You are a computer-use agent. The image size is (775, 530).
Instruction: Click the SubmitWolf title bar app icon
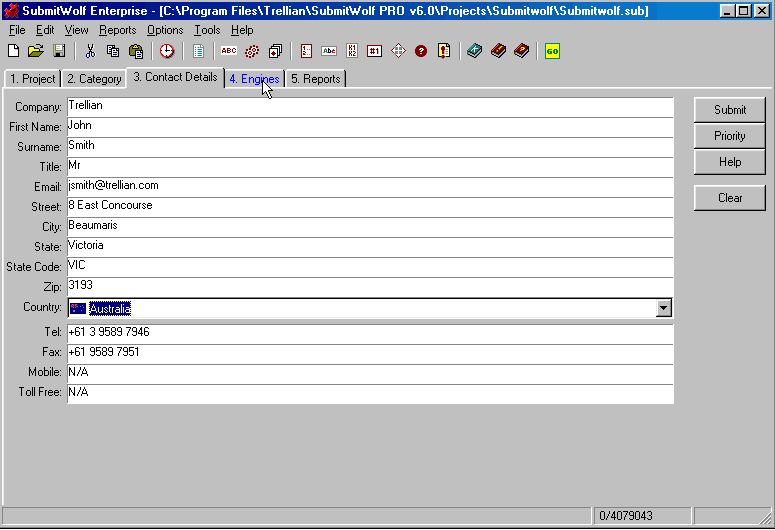11,10
